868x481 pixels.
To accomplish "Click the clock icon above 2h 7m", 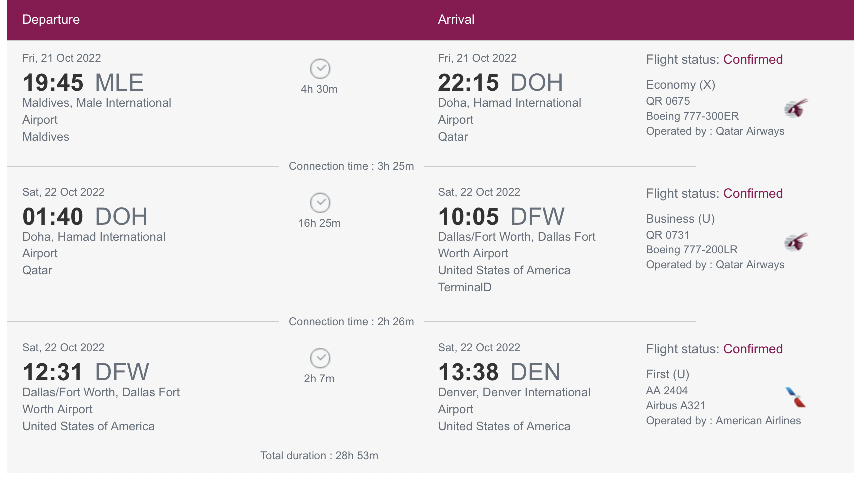I will point(320,358).
